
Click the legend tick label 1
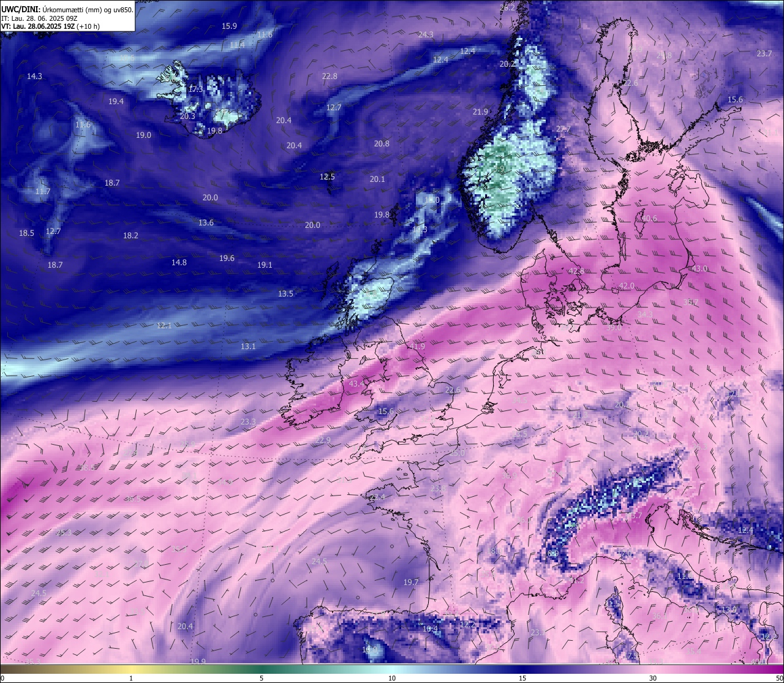coord(131,678)
